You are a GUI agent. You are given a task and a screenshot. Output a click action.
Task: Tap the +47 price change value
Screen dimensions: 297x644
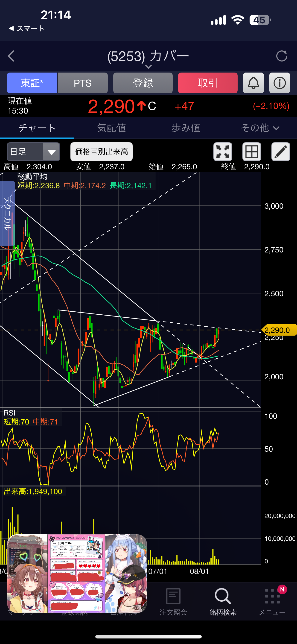pos(184,106)
